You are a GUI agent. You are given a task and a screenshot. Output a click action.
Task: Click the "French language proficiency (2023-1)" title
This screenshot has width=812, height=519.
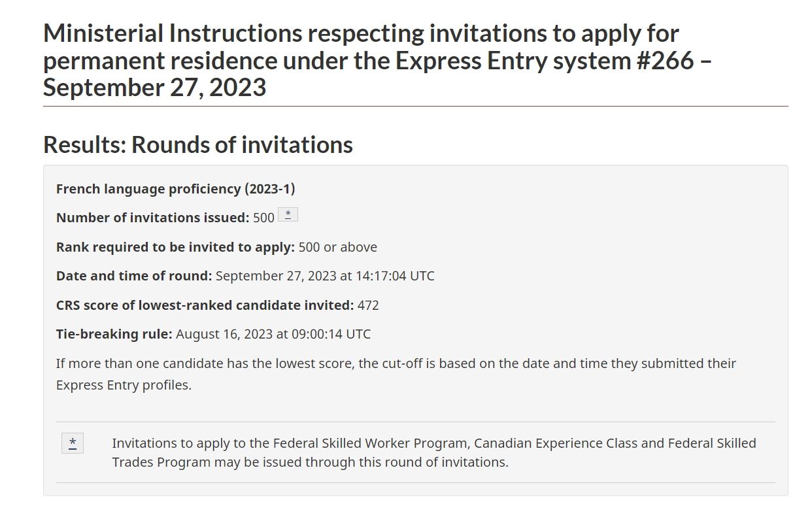[x=176, y=189]
